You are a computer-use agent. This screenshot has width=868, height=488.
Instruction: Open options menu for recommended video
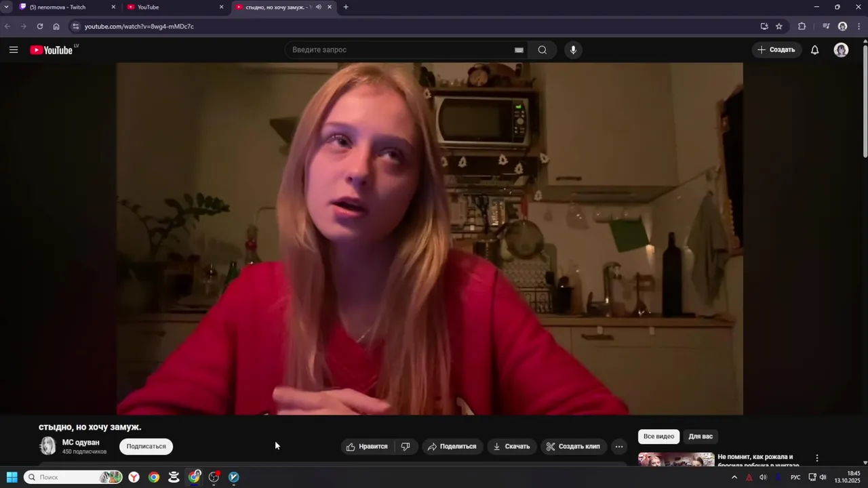817,459
